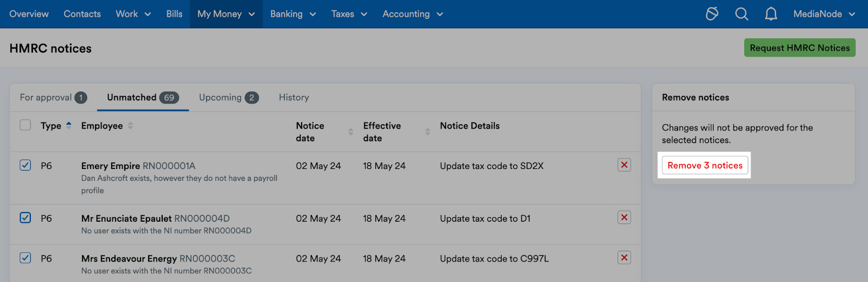
Task: Click 'No user exists with the NI number RN000003C' text
Action: 167,271
